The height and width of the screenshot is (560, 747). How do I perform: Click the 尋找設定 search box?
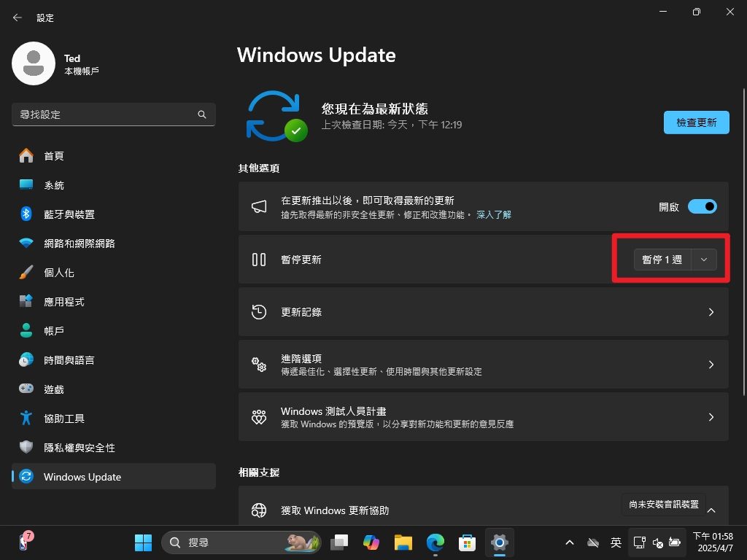click(x=113, y=114)
